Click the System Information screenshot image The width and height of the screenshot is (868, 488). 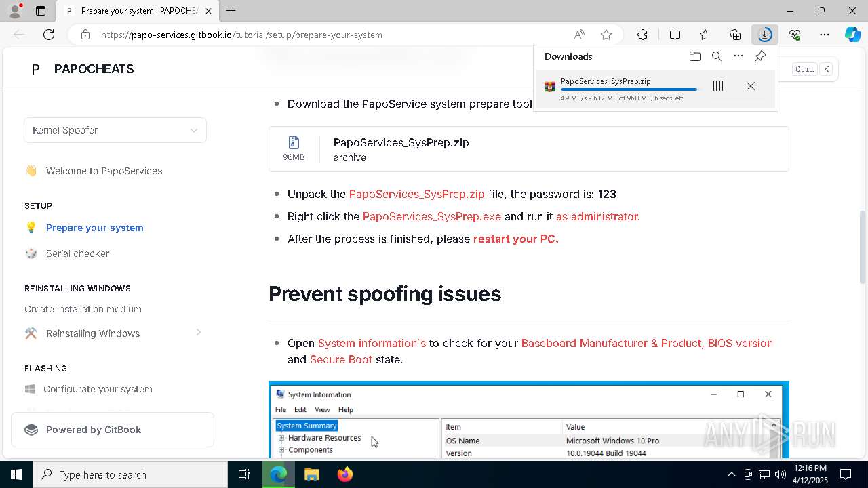pos(529,420)
